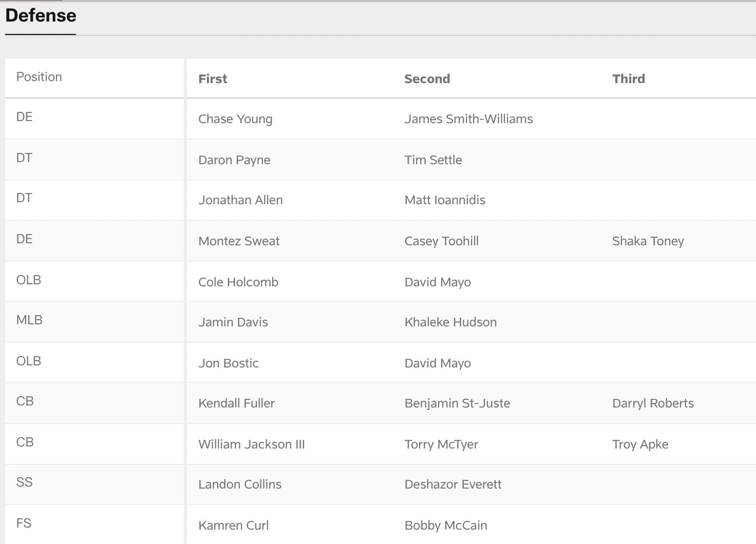Select William Jackson III entry
Viewport: 756px width, 544px height.
point(252,444)
